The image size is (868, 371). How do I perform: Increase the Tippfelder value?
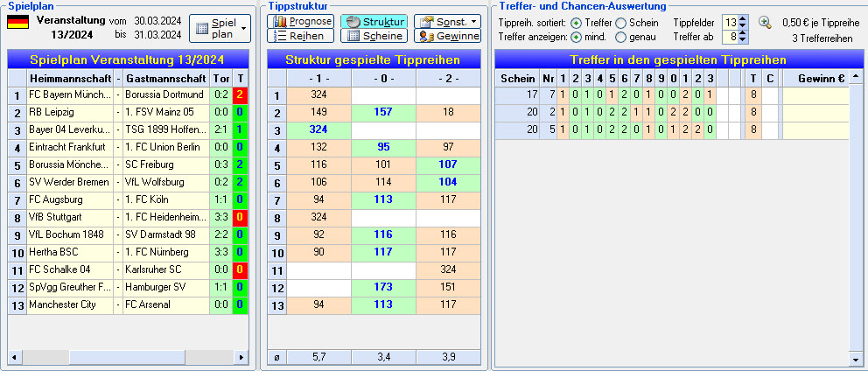(x=744, y=19)
